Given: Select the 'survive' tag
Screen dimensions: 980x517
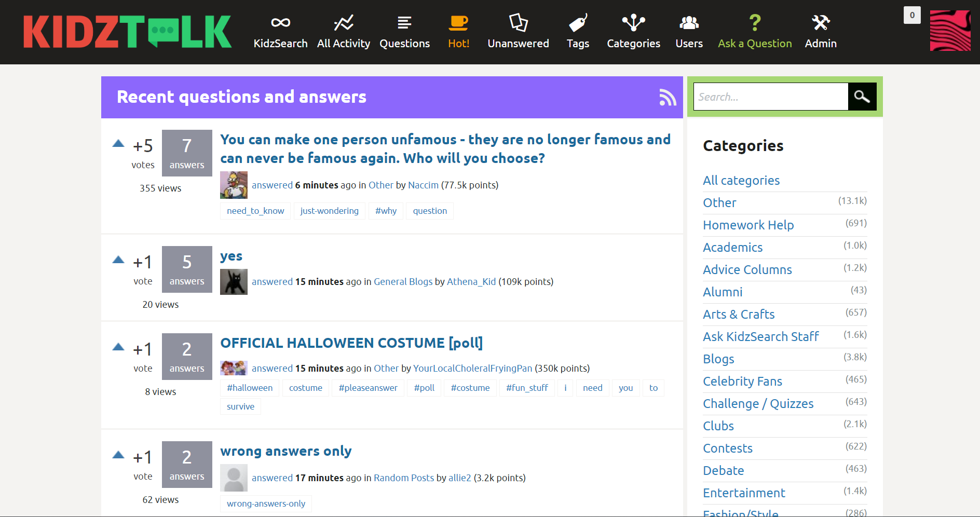Looking at the screenshot, I should point(240,406).
